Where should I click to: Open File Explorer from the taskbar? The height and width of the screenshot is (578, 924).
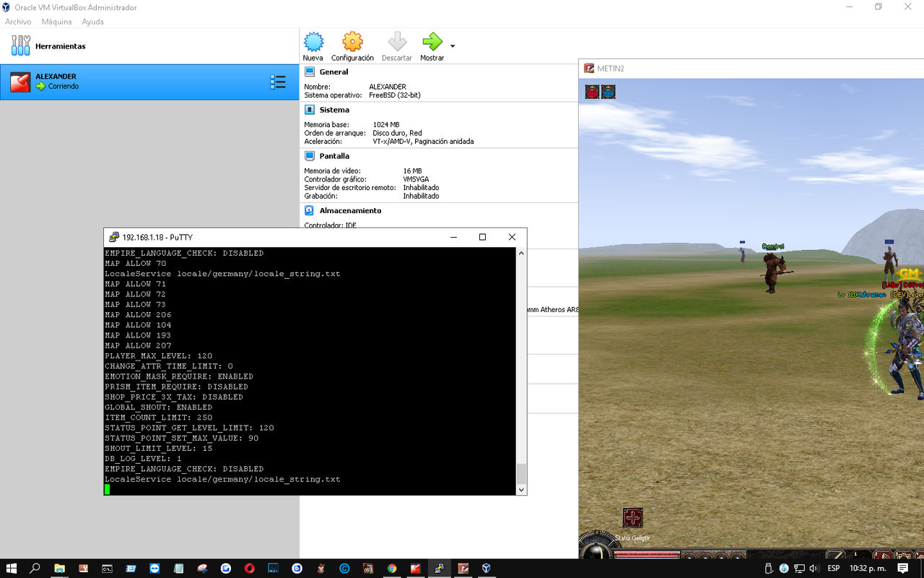(59, 569)
